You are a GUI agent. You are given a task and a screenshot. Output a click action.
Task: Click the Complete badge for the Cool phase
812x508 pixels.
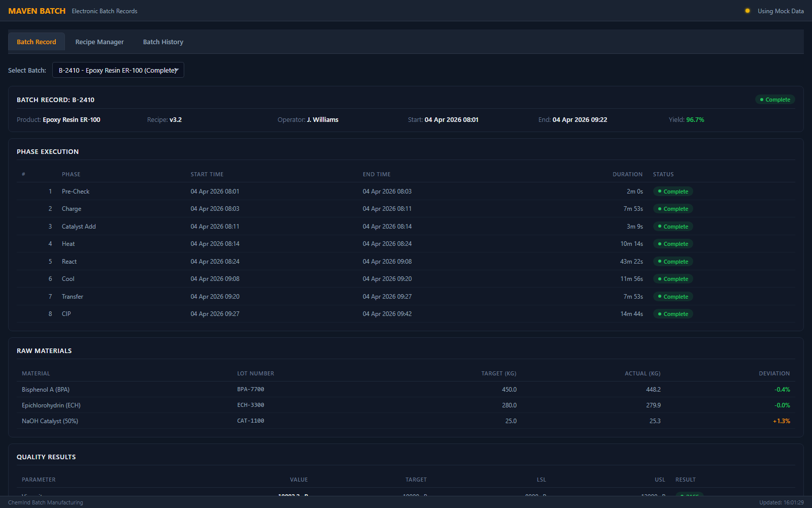pos(673,278)
